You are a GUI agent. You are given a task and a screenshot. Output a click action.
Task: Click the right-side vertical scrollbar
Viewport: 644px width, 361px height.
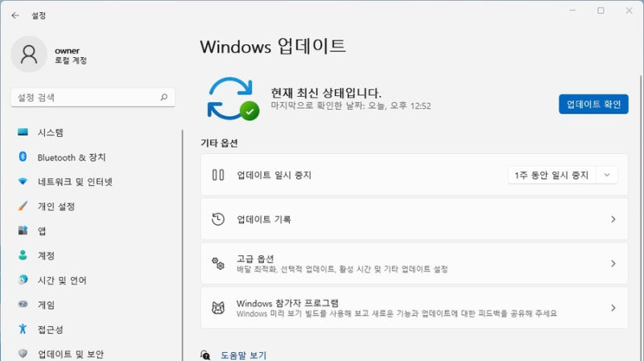pyautogui.click(x=641, y=218)
